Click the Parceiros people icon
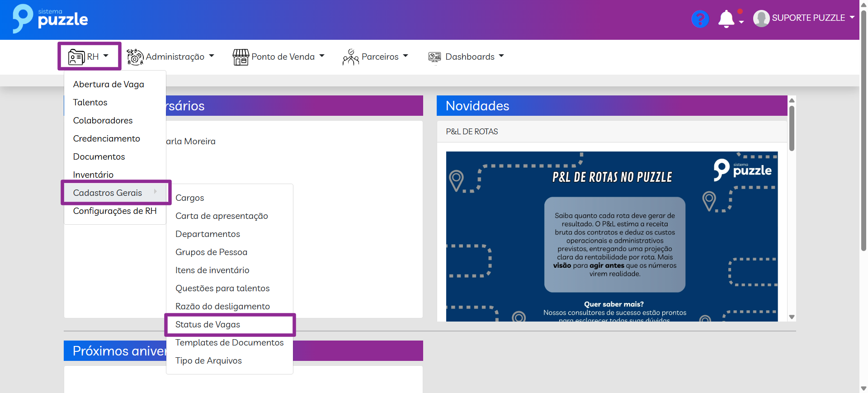Image resolution: width=868 pixels, height=393 pixels. pos(350,57)
